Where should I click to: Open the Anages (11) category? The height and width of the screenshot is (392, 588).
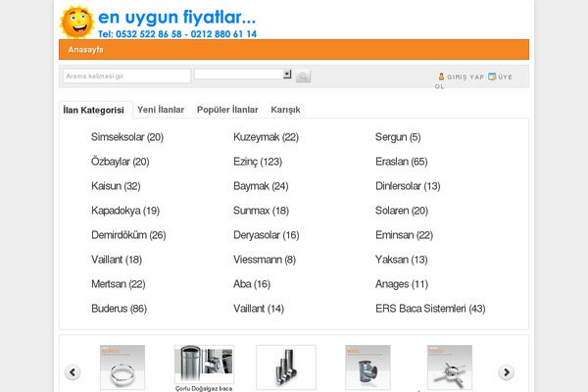point(402,284)
